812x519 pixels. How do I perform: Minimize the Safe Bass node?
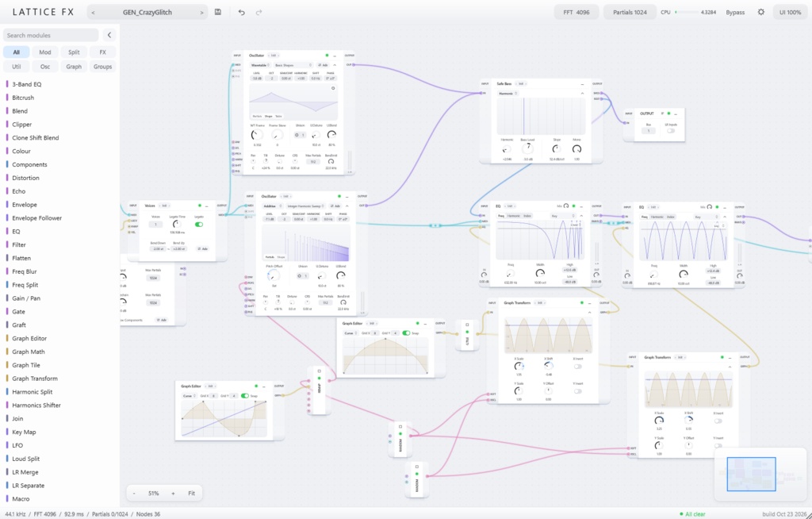[x=582, y=83]
